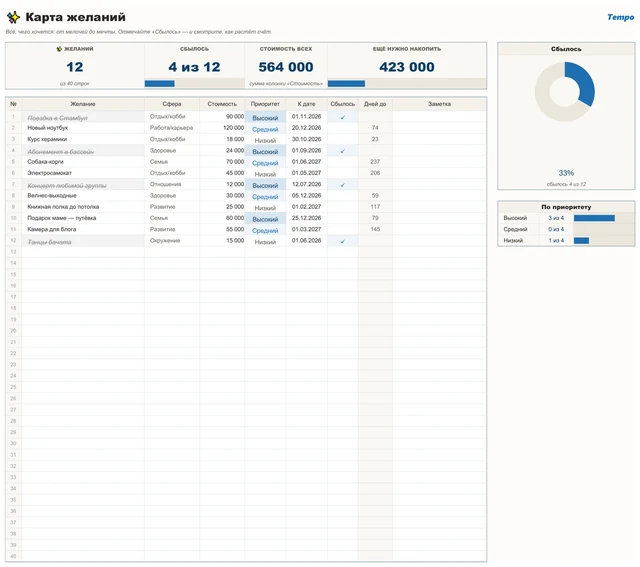Click the Ещё нужно накопить progress bar
Image resolution: width=640 pixels, height=567 pixels.
tap(407, 83)
